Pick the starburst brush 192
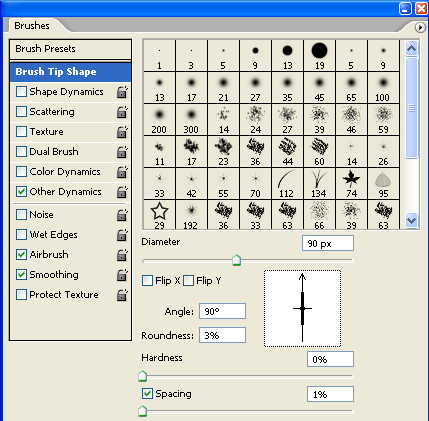The image size is (429, 421). tap(191, 215)
